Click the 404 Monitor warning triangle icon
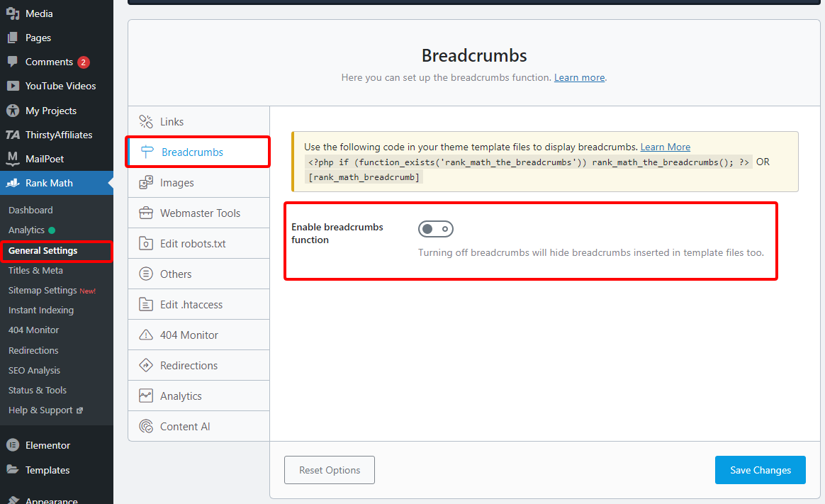This screenshot has height=504, width=825. [146, 335]
